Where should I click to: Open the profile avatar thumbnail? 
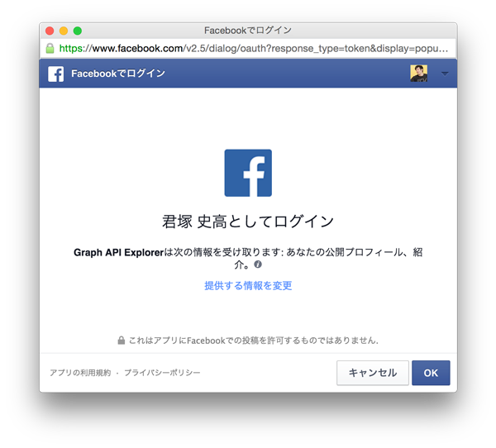(418, 74)
